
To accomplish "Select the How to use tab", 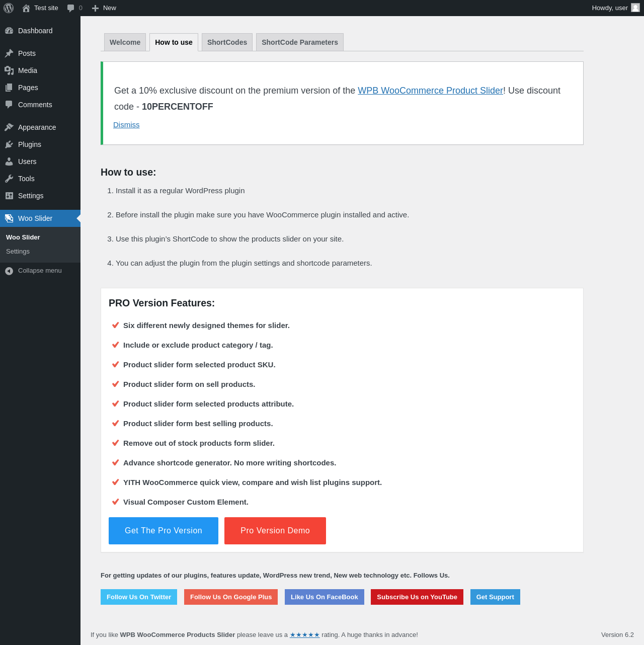I will click(x=174, y=42).
